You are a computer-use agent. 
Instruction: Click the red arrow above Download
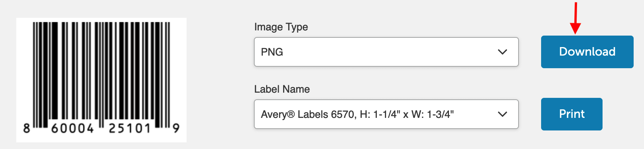click(575, 19)
